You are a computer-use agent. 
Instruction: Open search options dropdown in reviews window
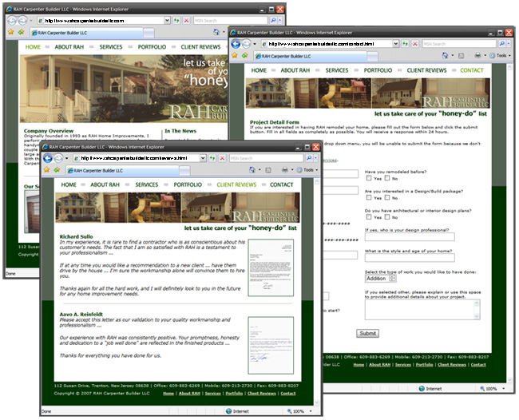click(315, 158)
